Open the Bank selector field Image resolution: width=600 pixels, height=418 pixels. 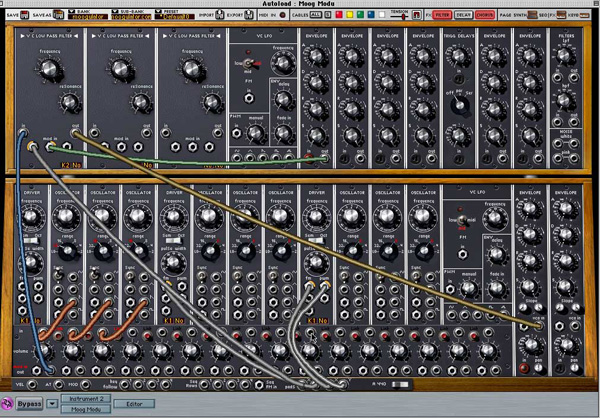point(88,16)
